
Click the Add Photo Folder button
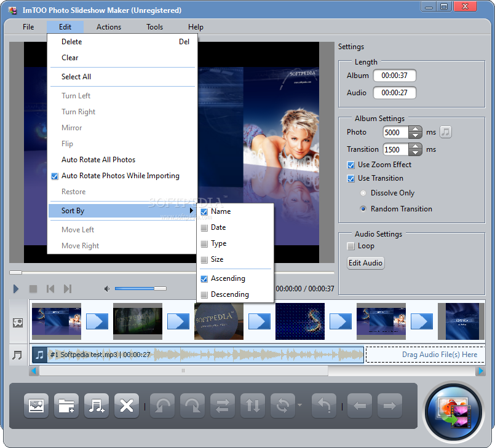[x=66, y=406]
